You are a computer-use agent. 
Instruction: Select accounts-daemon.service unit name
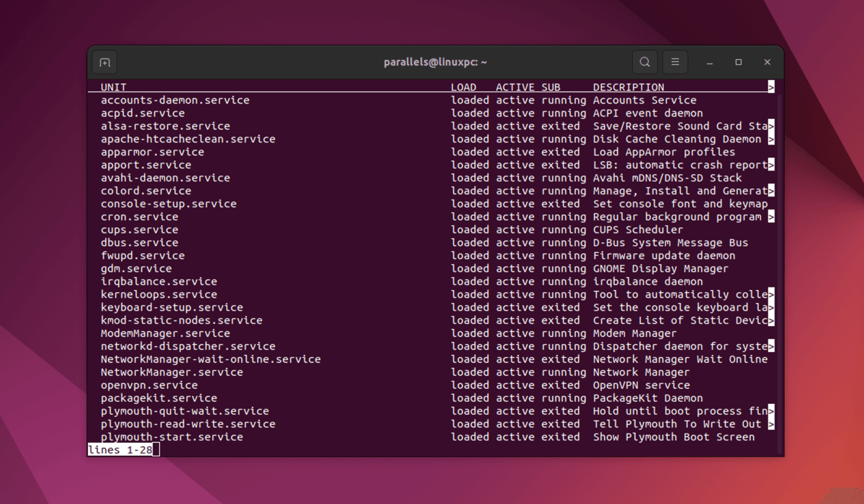click(175, 100)
